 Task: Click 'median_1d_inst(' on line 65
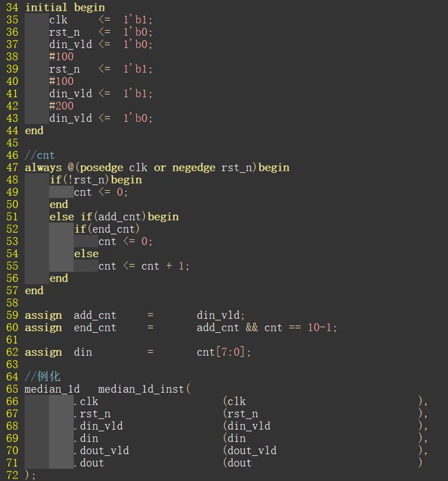(x=144, y=389)
